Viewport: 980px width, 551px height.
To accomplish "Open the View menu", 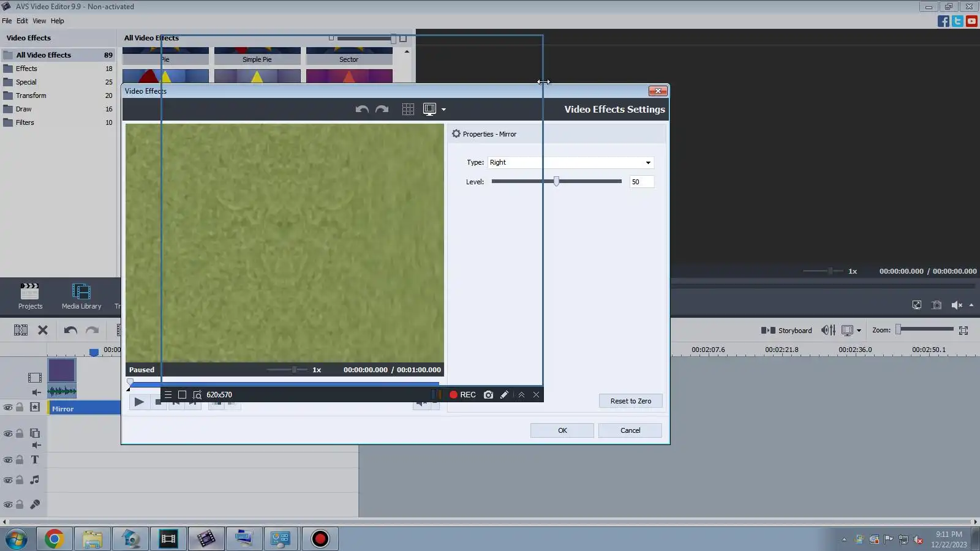I will tap(39, 21).
